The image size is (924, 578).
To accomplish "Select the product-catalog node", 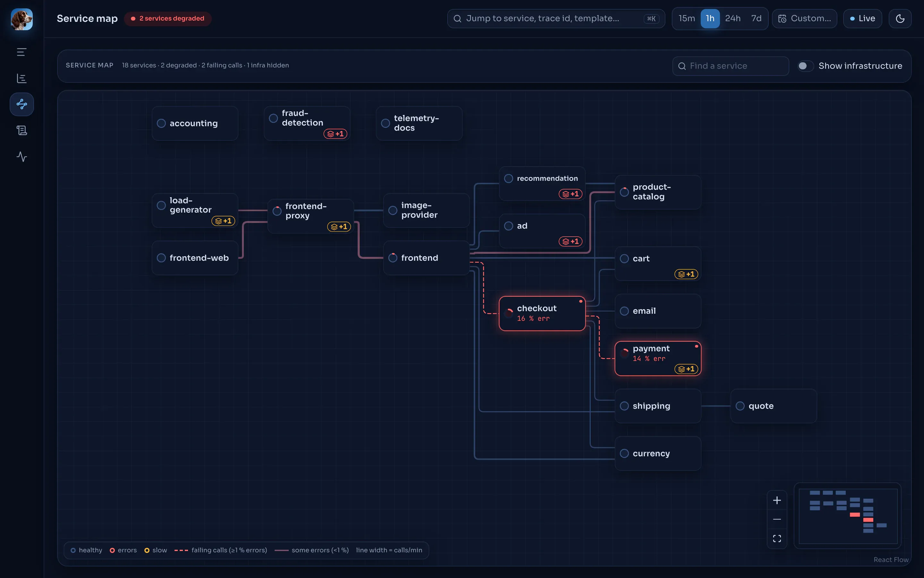I will point(657,192).
